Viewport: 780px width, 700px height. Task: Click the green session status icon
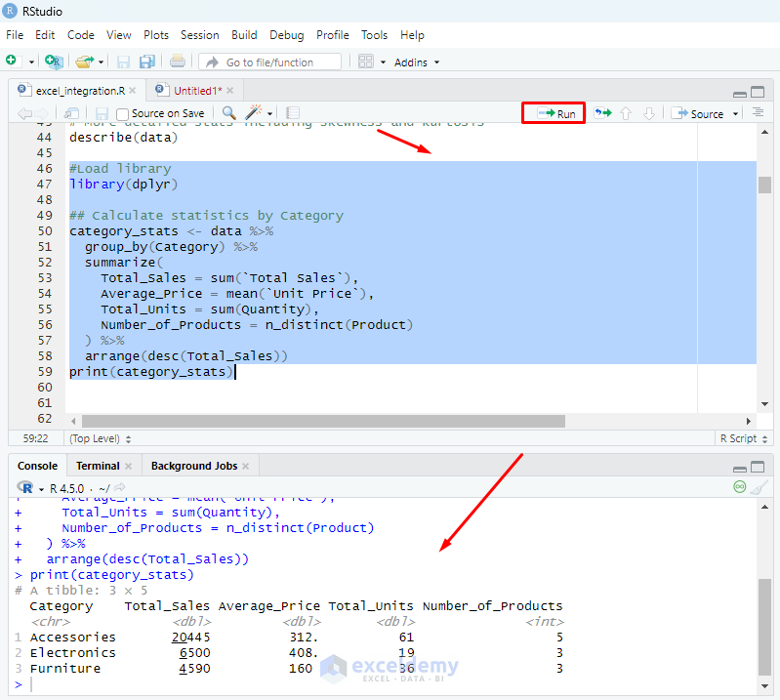click(x=740, y=487)
